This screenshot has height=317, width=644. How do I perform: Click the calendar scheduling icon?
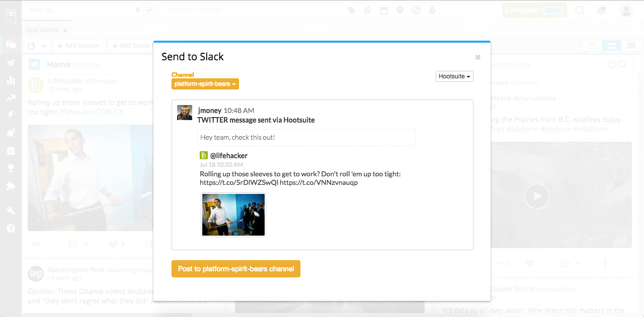click(384, 10)
